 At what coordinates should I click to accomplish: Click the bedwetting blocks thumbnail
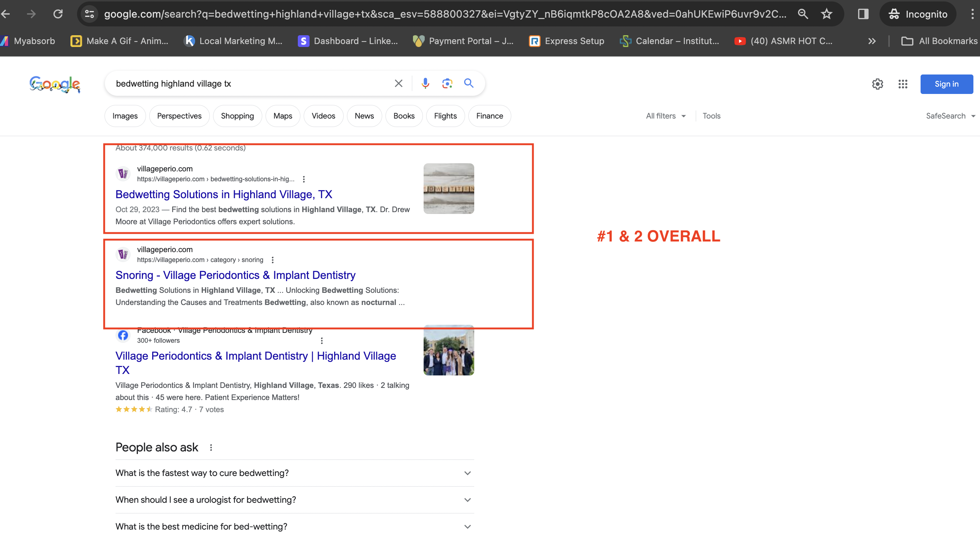[x=449, y=189]
